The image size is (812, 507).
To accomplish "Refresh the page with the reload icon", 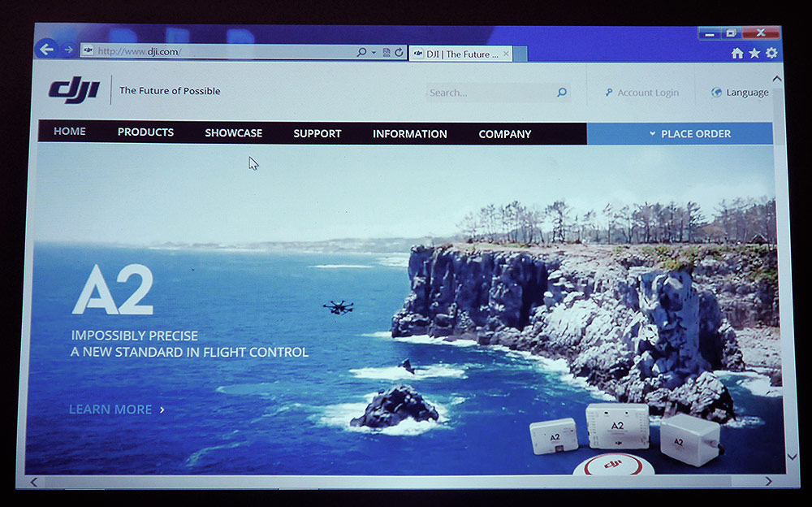I will pyautogui.click(x=399, y=52).
